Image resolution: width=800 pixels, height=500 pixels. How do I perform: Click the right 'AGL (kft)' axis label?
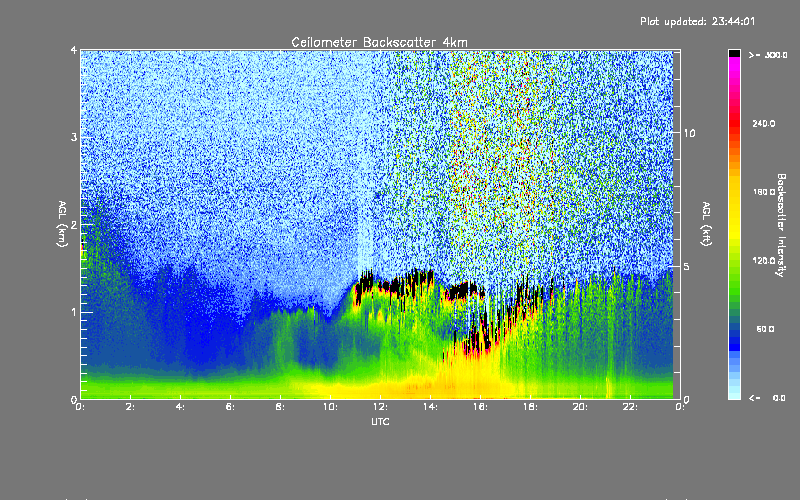[x=707, y=224]
